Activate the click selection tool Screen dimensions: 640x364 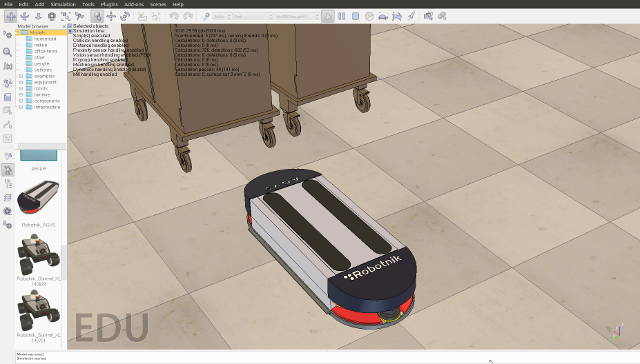point(97,16)
